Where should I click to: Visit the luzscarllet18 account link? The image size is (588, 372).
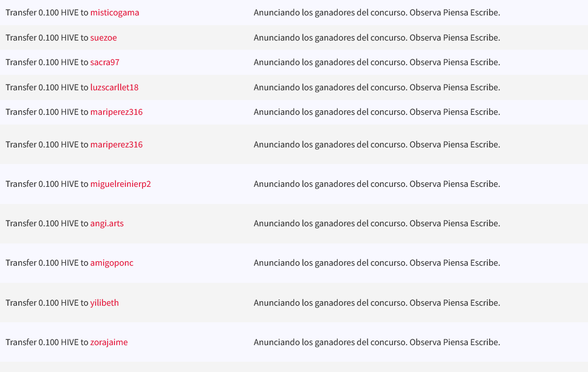pos(114,87)
